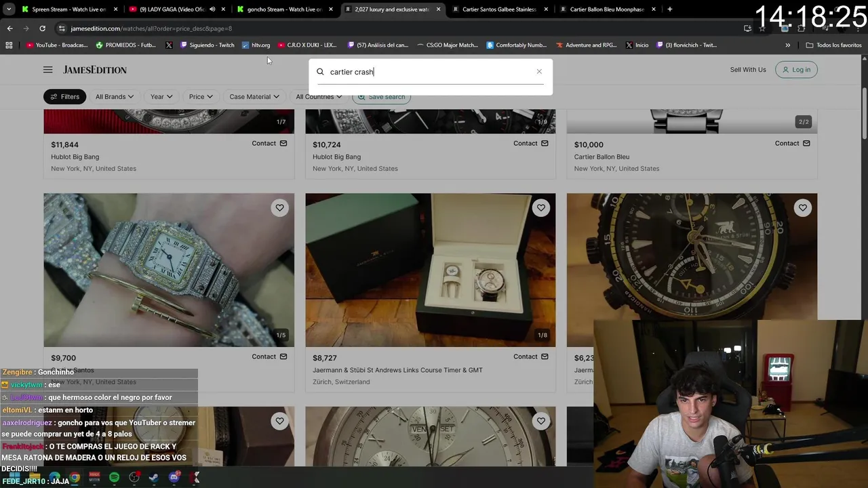Open the Filters panel

[65, 96]
